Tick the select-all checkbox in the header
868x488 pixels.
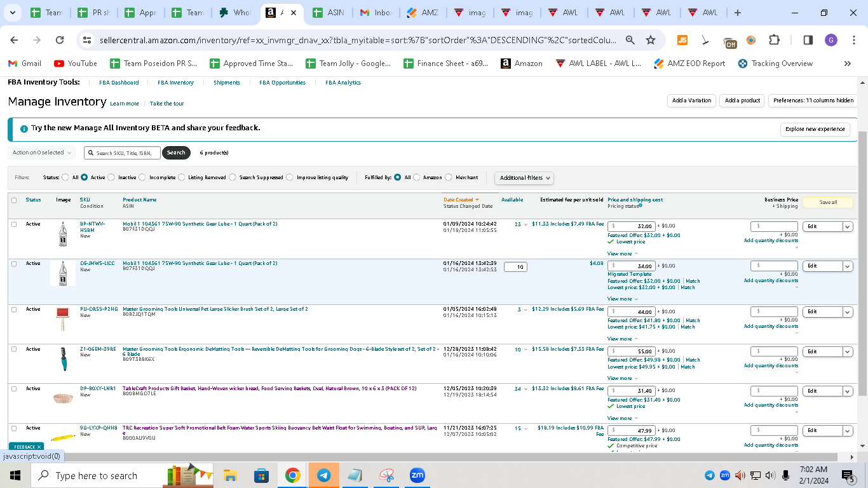coord(14,200)
